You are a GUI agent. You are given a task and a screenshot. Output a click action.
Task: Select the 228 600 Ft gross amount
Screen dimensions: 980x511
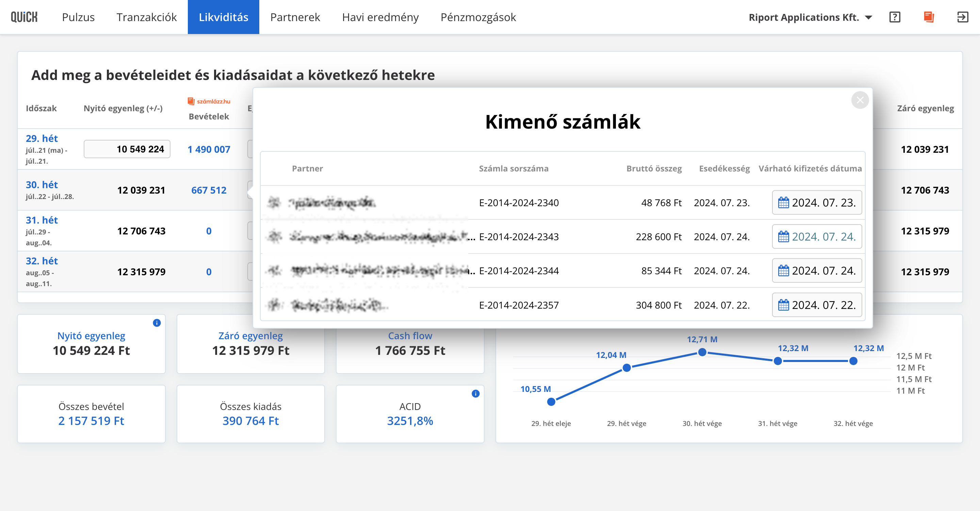pyautogui.click(x=658, y=237)
